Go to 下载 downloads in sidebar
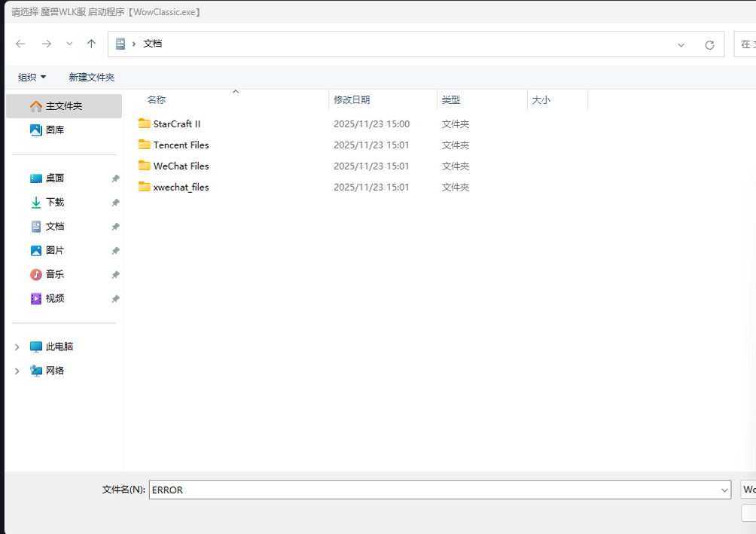756x534 pixels. coord(55,202)
